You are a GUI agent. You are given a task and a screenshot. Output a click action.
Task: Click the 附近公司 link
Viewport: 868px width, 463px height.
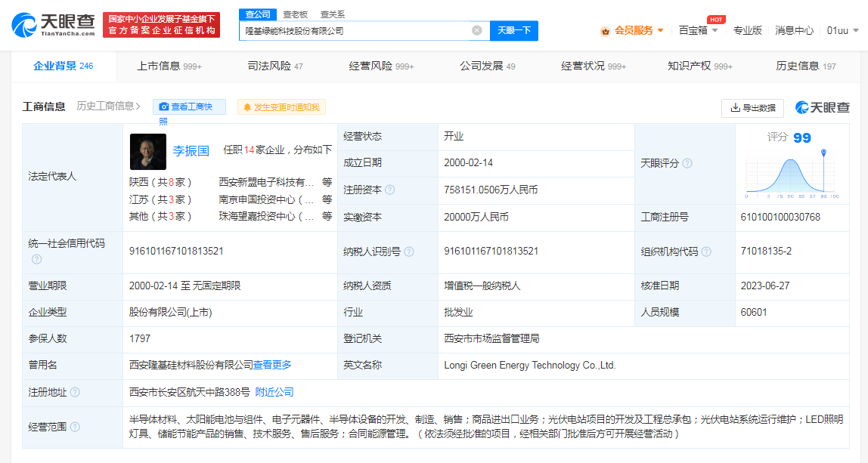[274, 392]
